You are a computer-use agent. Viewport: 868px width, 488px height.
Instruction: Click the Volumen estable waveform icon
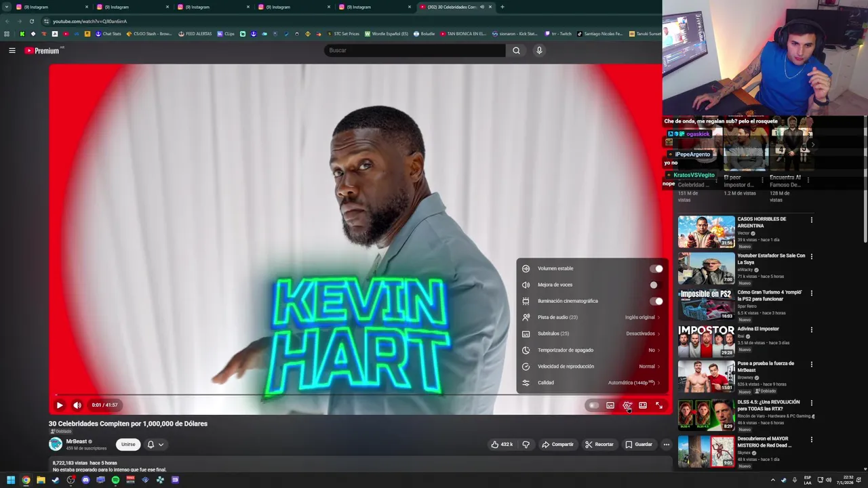pyautogui.click(x=526, y=268)
